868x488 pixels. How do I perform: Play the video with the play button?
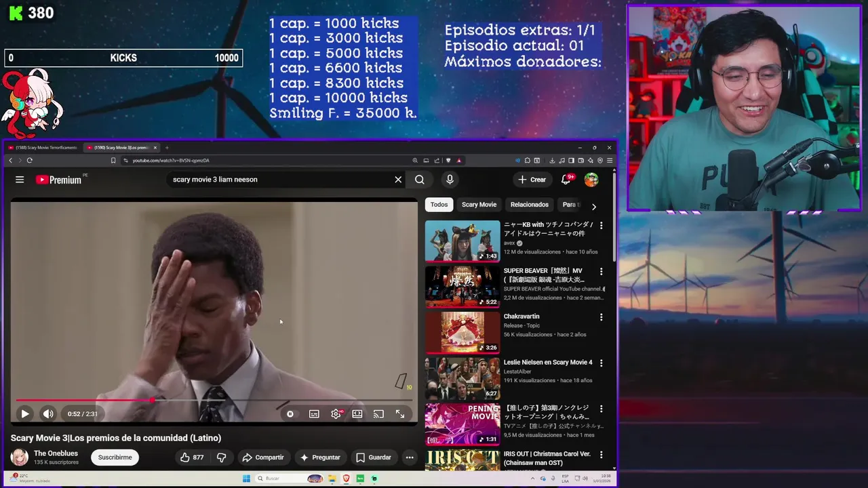coord(25,413)
